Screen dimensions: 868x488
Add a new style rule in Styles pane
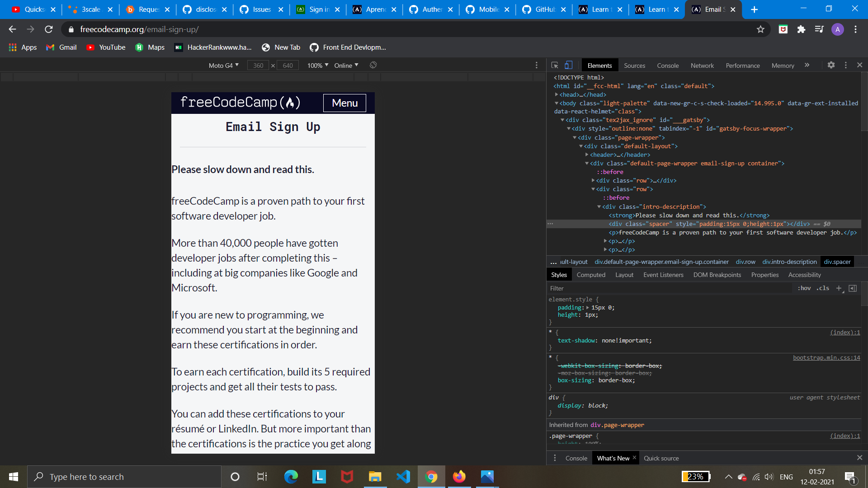pyautogui.click(x=840, y=288)
